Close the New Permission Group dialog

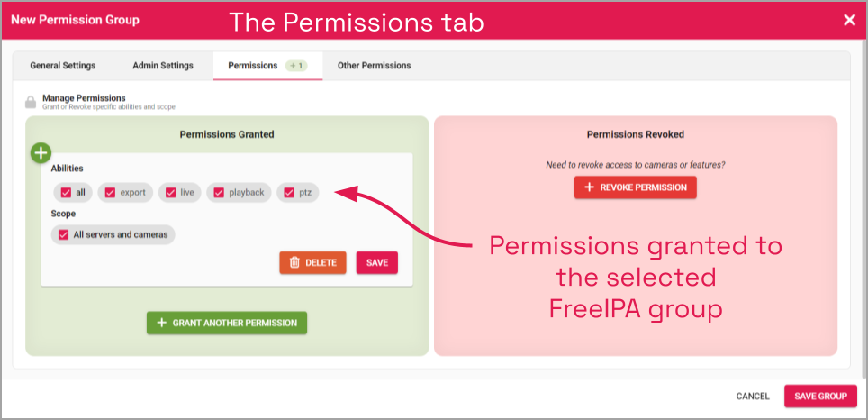pyautogui.click(x=849, y=20)
